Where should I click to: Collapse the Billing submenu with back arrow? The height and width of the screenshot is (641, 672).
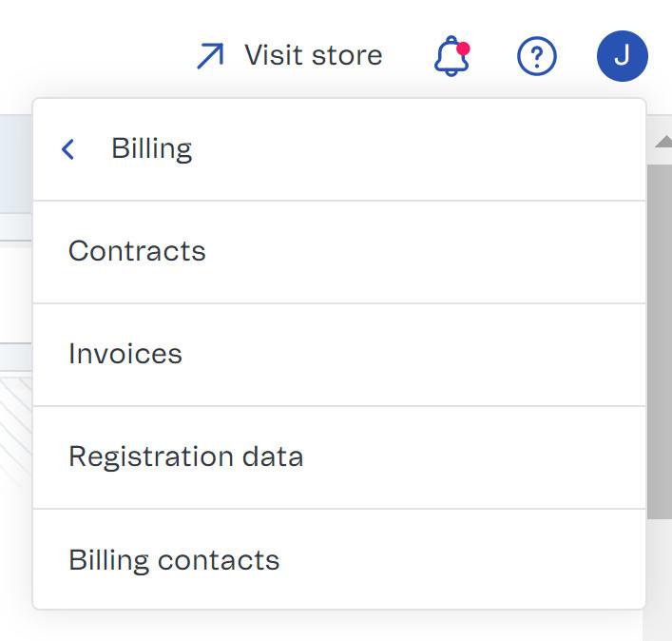(x=67, y=149)
